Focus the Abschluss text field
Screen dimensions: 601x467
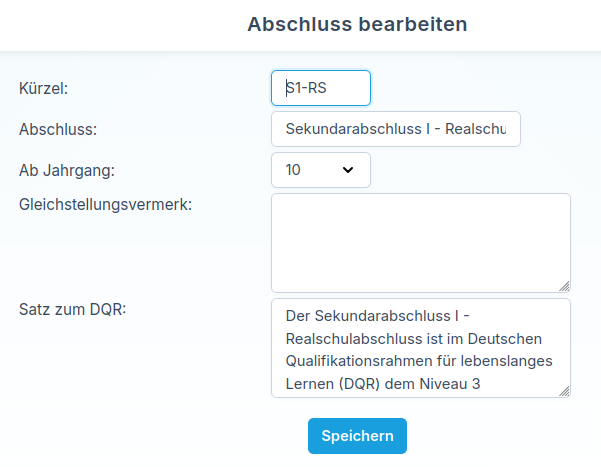click(395, 129)
